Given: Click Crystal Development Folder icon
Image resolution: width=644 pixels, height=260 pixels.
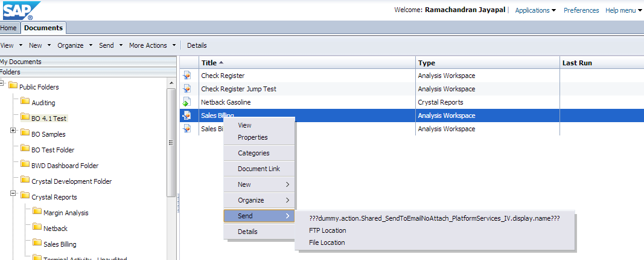Looking at the screenshot, I should (25, 181).
